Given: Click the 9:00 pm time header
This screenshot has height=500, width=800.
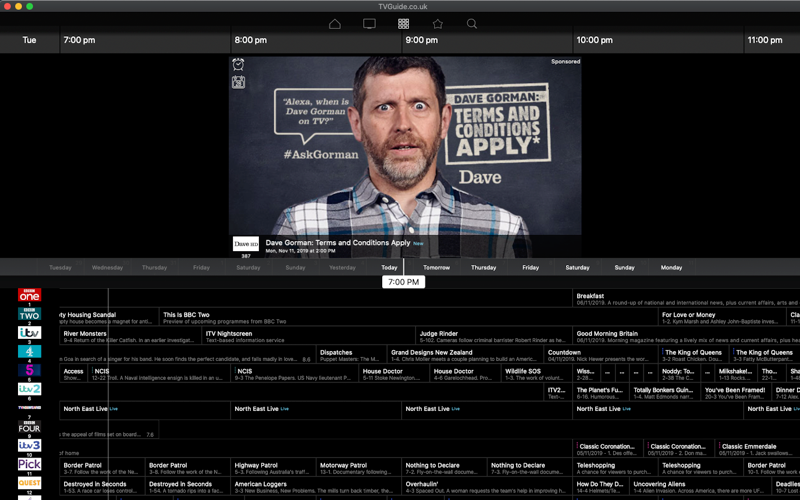Looking at the screenshot, I should (x=421, y=40).
